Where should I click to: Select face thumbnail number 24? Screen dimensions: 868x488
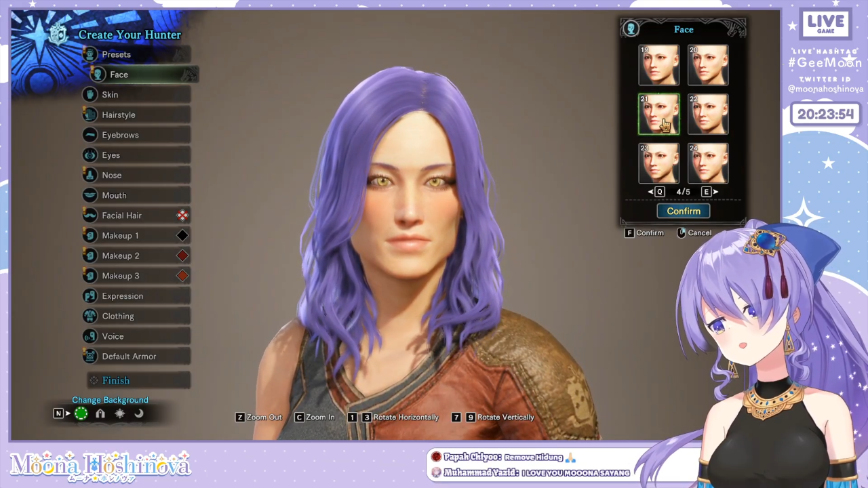(x=708, y=163)
